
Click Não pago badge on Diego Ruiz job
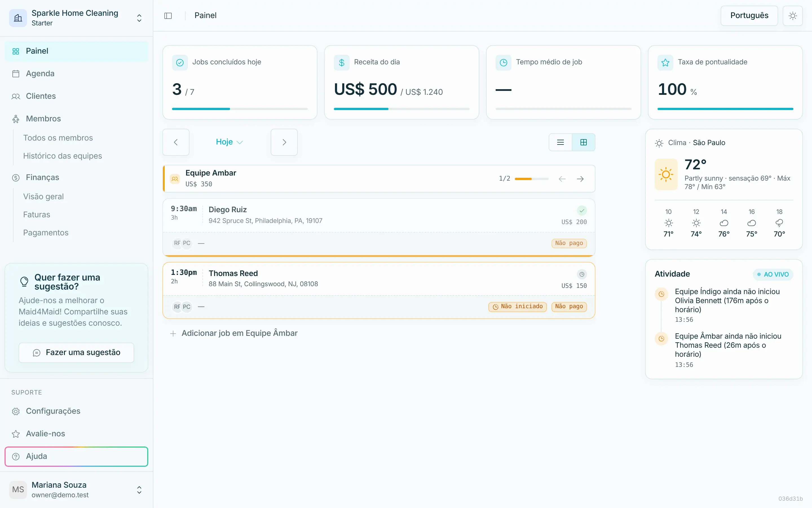(x=569, y=243)
